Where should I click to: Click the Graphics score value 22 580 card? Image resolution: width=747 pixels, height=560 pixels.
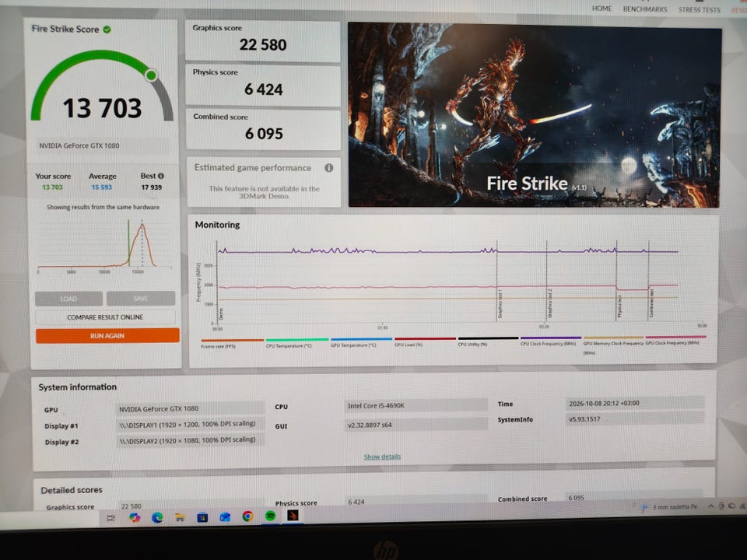click(262, 41)
